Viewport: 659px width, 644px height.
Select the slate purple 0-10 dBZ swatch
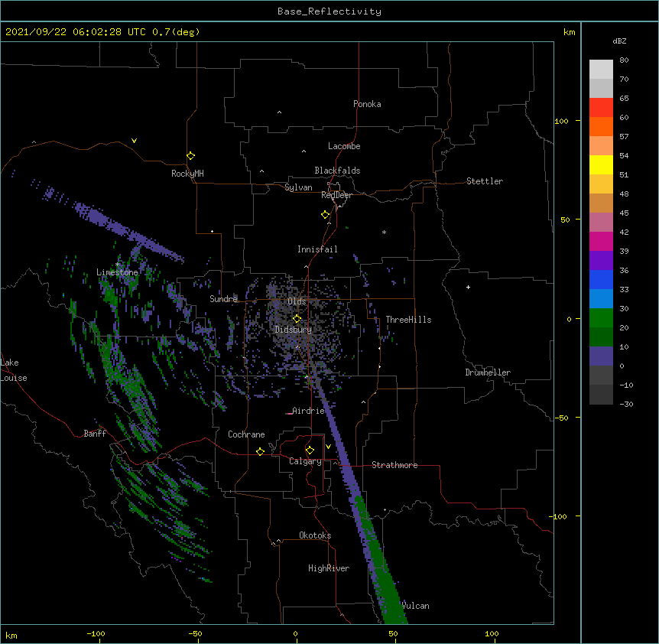pos(601,356)
